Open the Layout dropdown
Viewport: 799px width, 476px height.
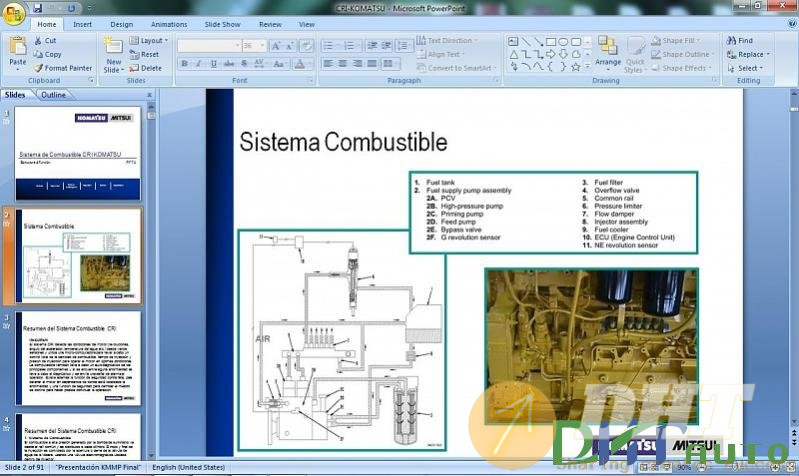point(148,40)
